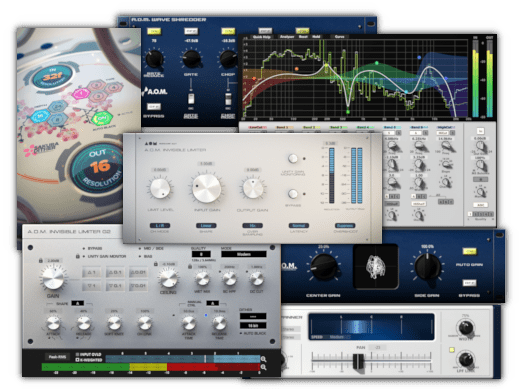The image size is (519, 389).
Task: Click the lower magnifier icon beside the red meter
Action: click(263, 367)
